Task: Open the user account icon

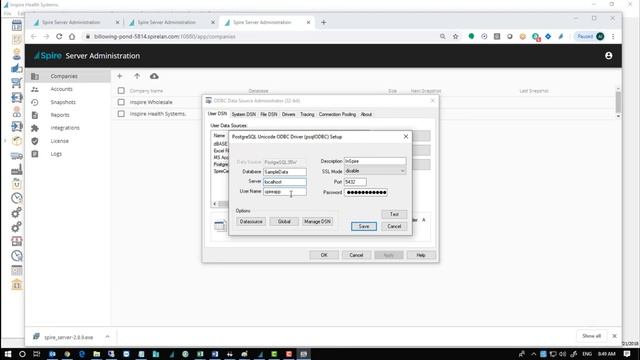Action: (x=609, y=56)
